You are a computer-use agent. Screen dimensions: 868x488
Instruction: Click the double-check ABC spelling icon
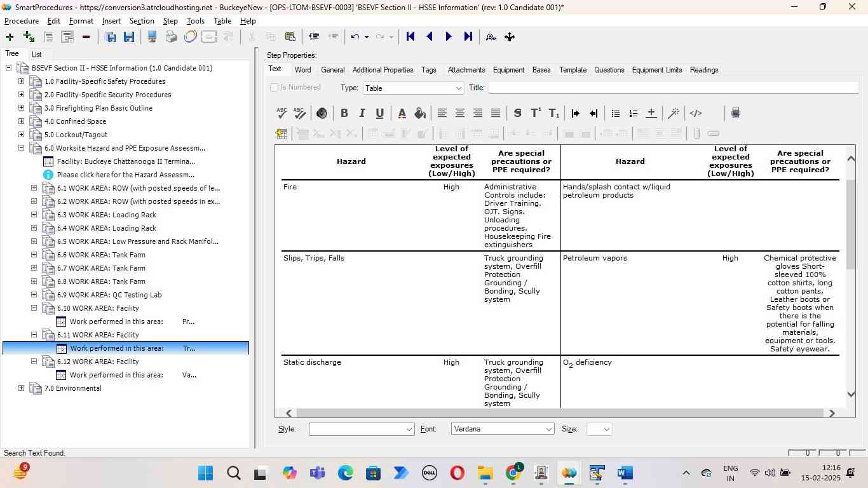pos(300,113)
